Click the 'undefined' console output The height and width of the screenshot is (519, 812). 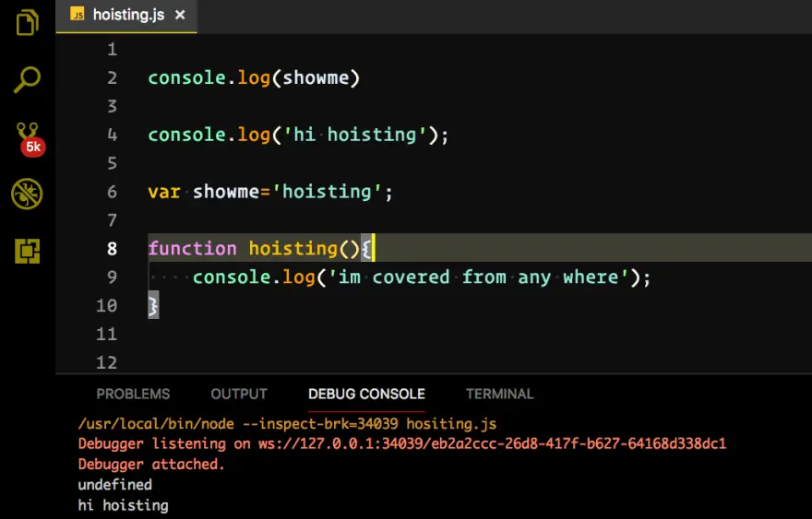click(115, 485)
